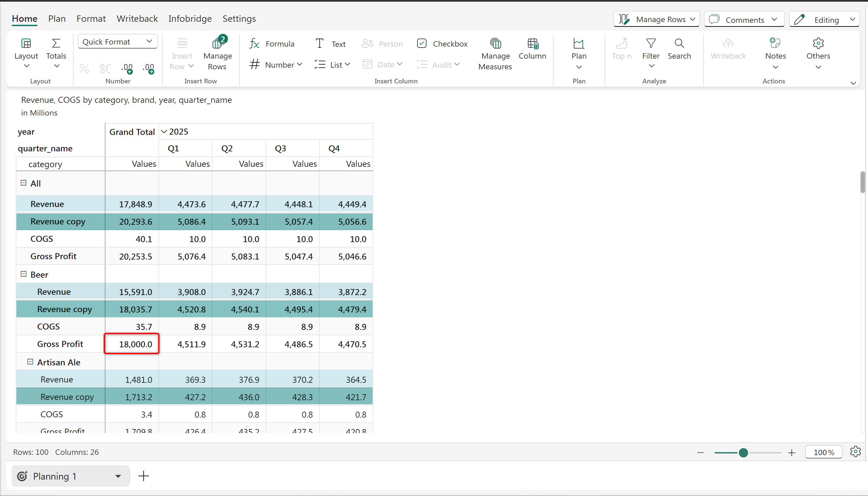The image size is (868, 496).
Task: Add a new sheet with plus button
Action: (144, 476)
